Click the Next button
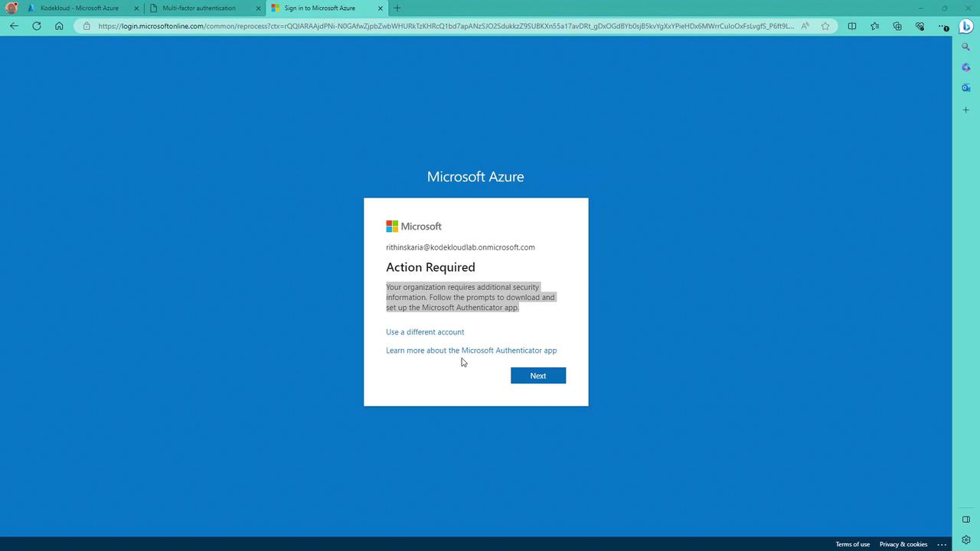The image size is (980, 551). [x=538, y=376]
